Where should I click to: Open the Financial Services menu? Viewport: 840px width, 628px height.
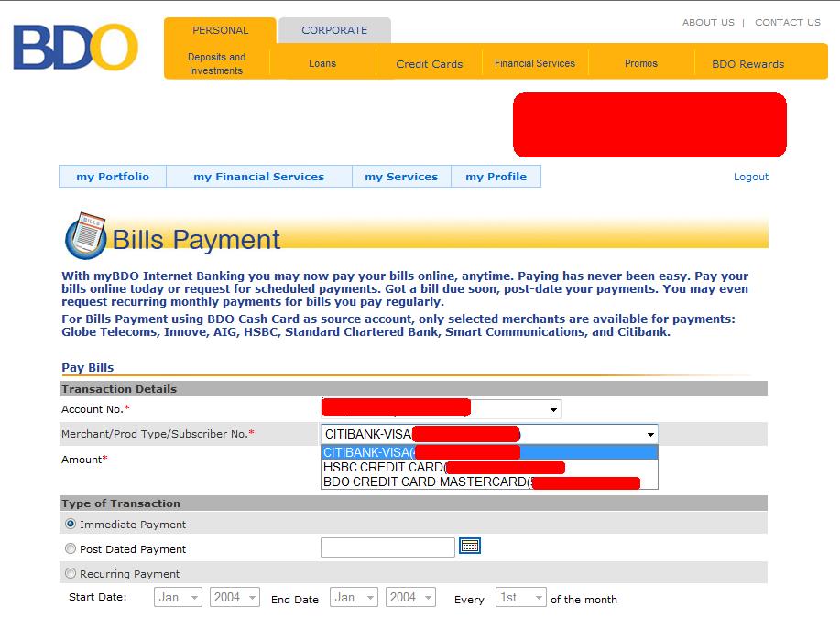(x=535, y=64)
